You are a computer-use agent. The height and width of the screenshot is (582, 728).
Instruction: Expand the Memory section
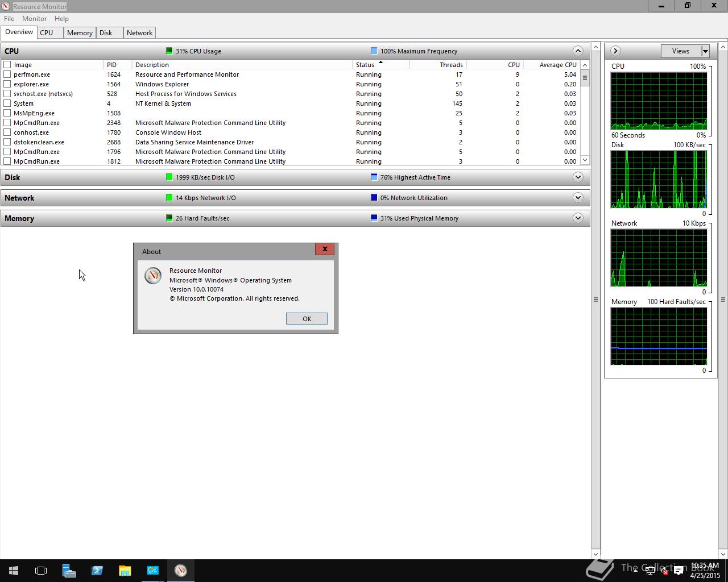coord(578,218)
